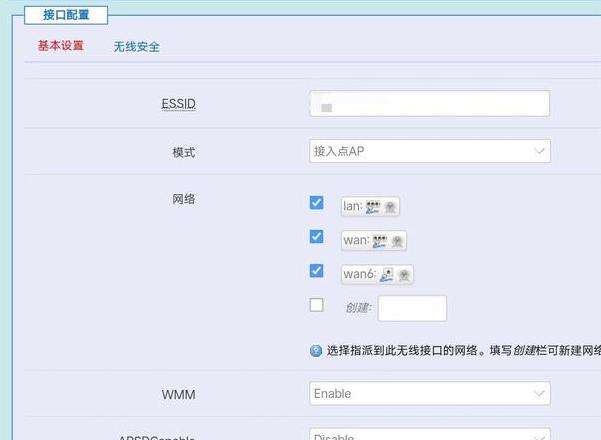Click the help icon beside 选择指派到此无线接口的网络
This screenshot has height=440, width=601.
pyautogui.click(x=316, y=351)
